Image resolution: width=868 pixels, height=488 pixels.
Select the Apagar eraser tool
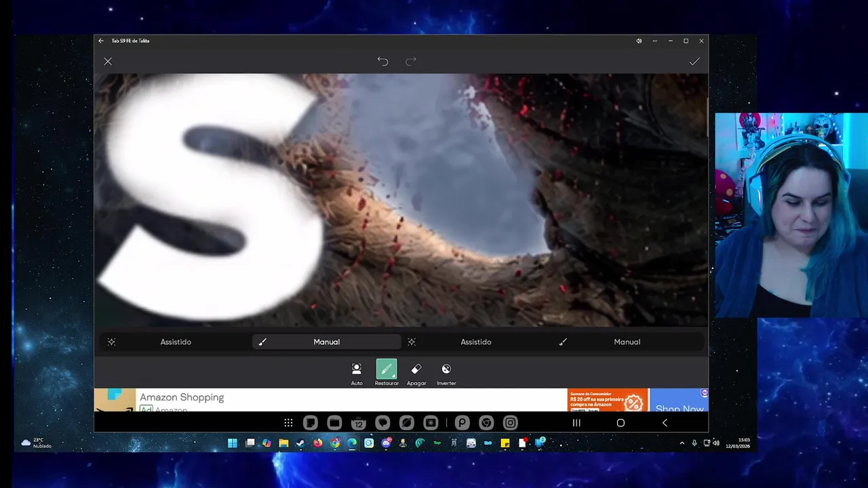click(416, 373)
